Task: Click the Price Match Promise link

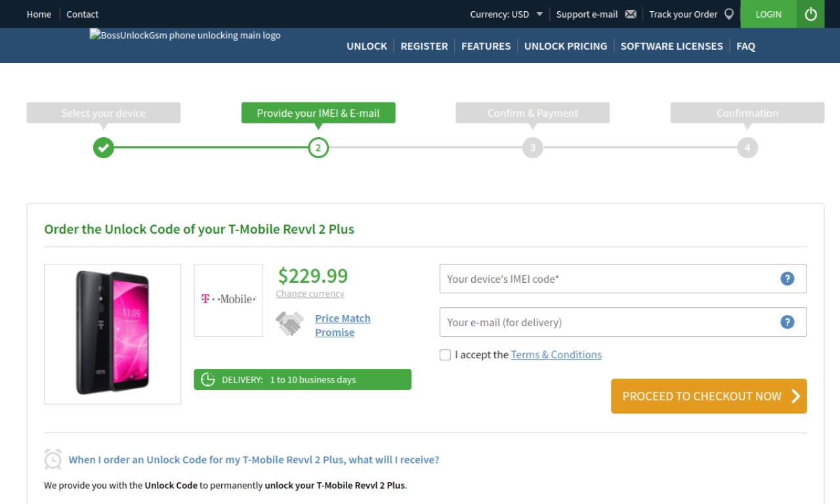Action: pyautogui.click(x=343, y=325)
